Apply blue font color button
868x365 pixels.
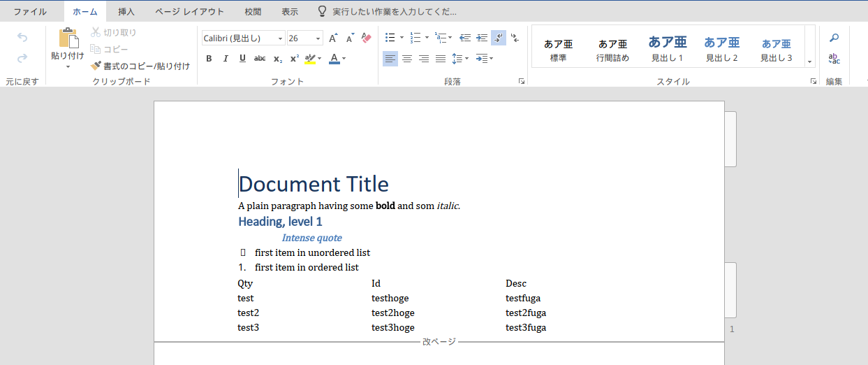(x=334, y=59)
